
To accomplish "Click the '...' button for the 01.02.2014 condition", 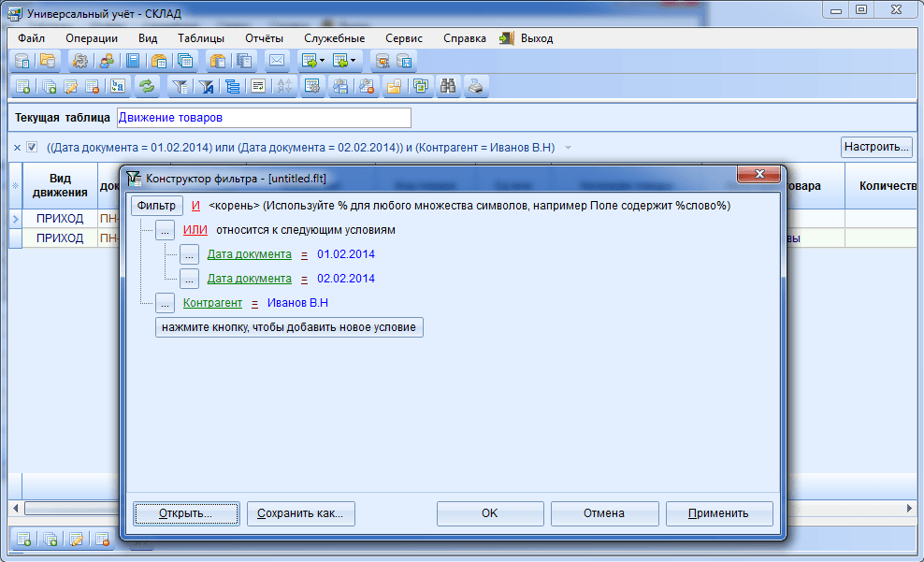I will (189, 254).
